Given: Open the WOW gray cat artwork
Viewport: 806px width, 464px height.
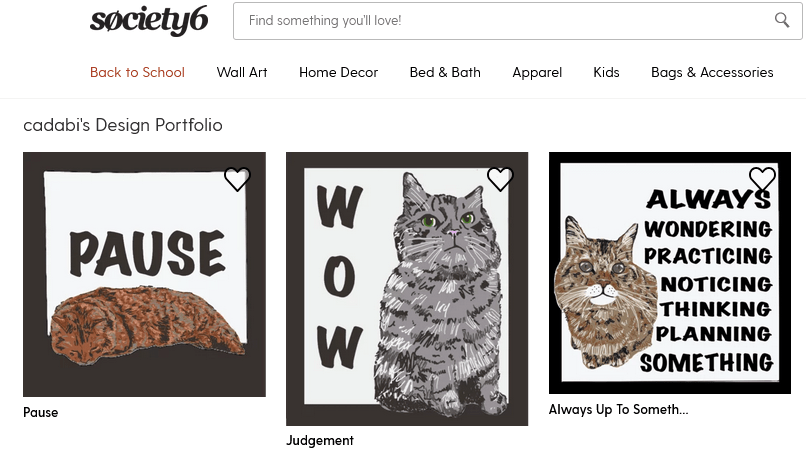Looking at the screenshot, I should coord(407,288).
